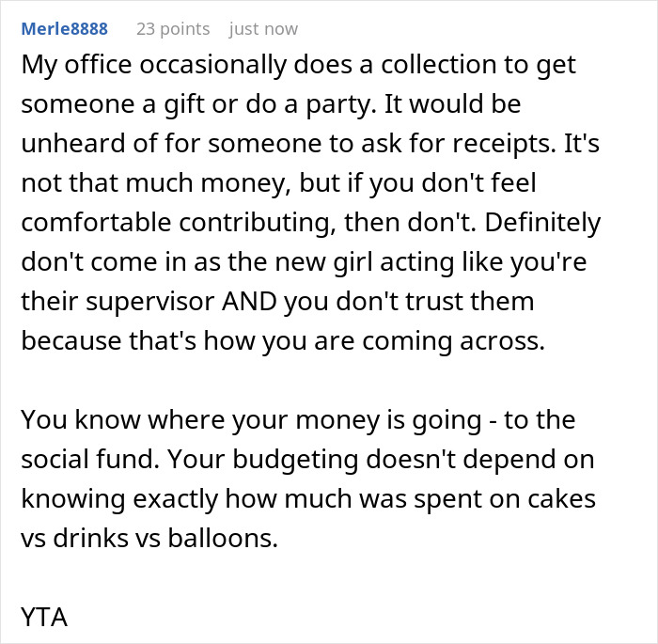Click the "just now" comment timestamp

click(x=263, y=28)
